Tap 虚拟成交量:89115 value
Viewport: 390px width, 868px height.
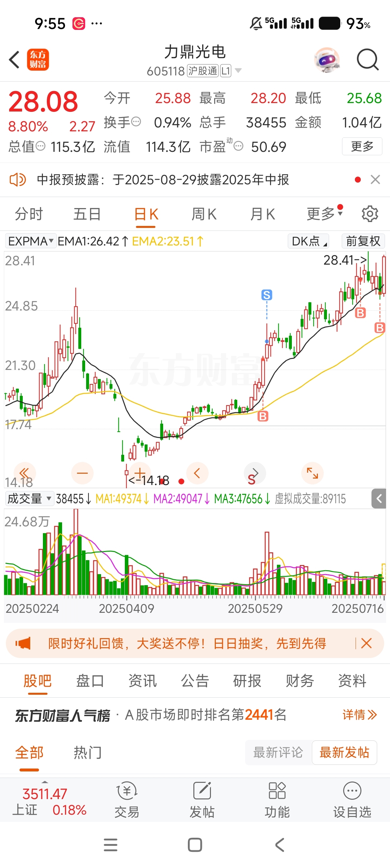310,499
